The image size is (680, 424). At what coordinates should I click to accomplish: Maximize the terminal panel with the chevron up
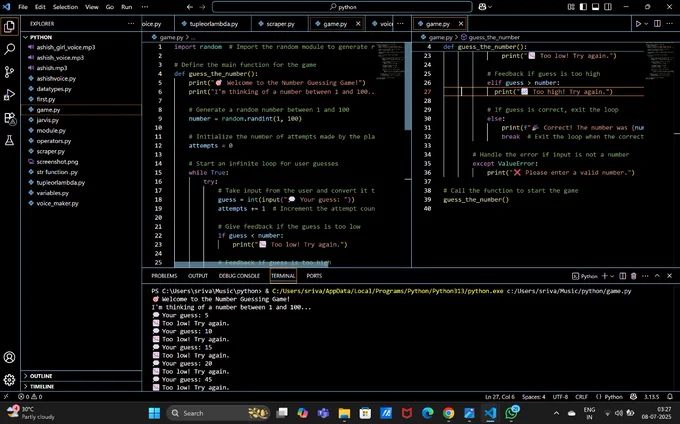657,276
